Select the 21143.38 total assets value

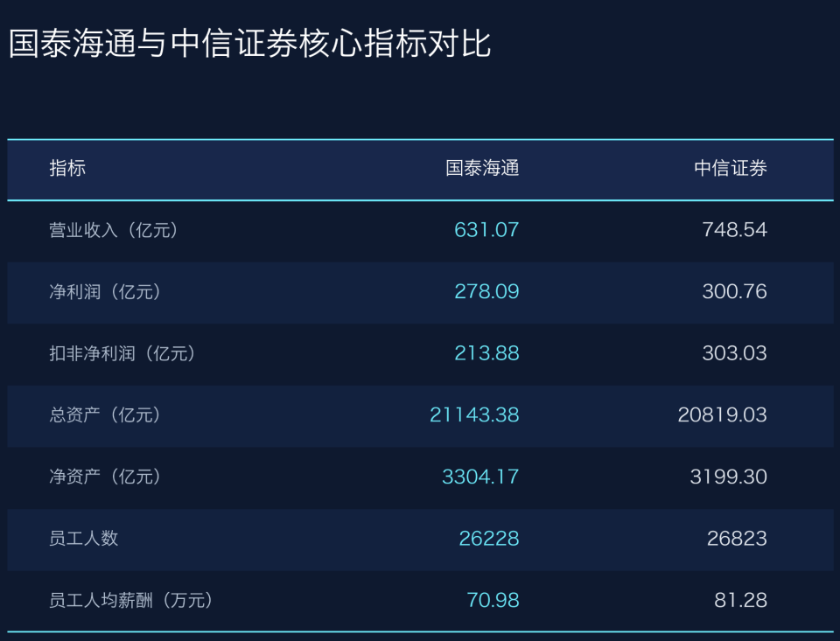[x=474, y=415]
